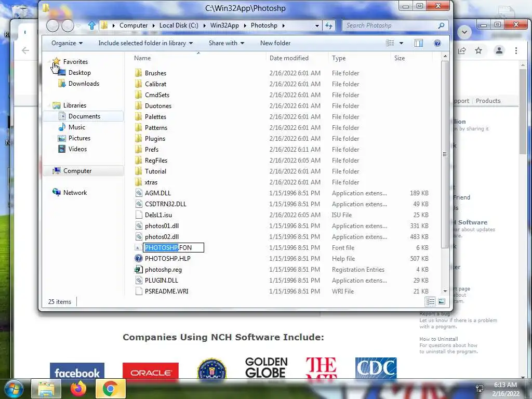Click the refresh button beside the address bar

[329, 25]
